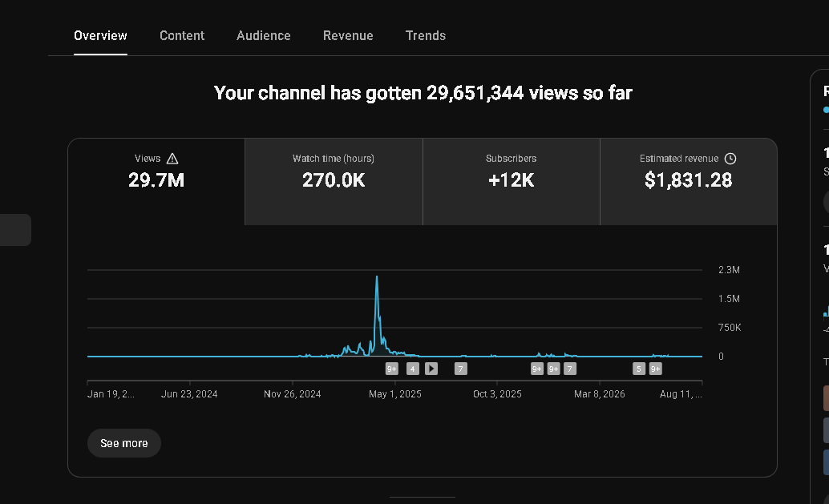
Task: Click the 7 marker closest to Mar 8, 2026
Action: pos(570,369)
